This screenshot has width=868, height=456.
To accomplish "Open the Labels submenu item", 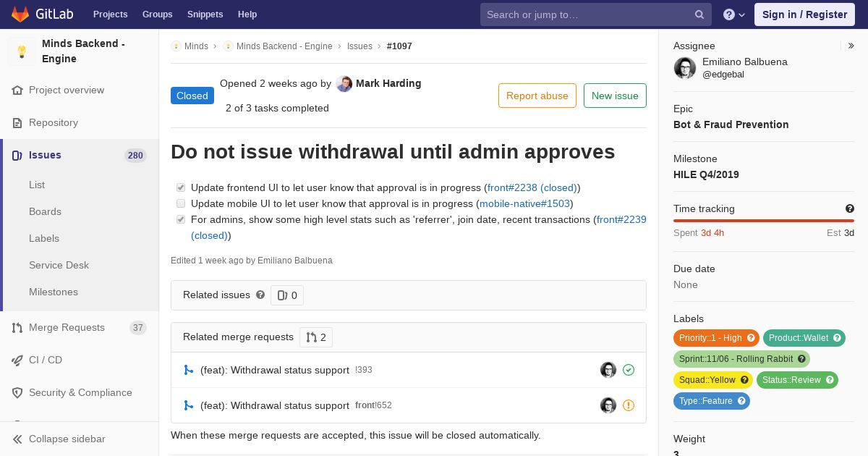I will tap(44, 239).
